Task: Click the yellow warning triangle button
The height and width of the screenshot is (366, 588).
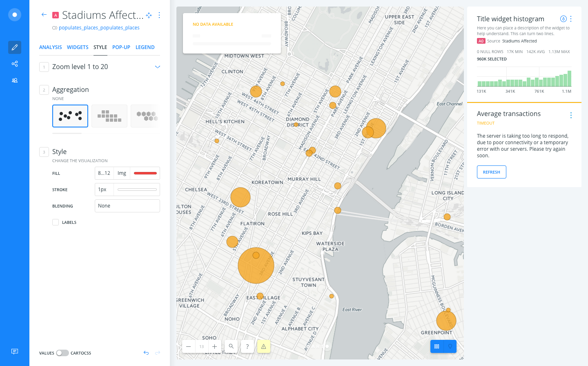Action: click(264, 346)
